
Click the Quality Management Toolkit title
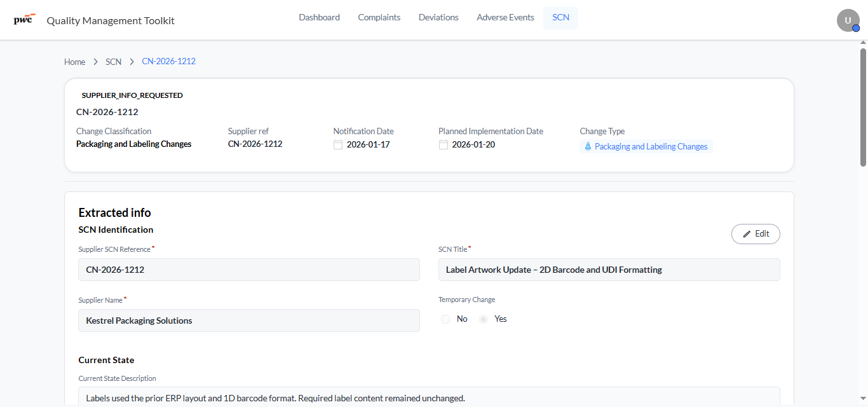pos(111,21)
